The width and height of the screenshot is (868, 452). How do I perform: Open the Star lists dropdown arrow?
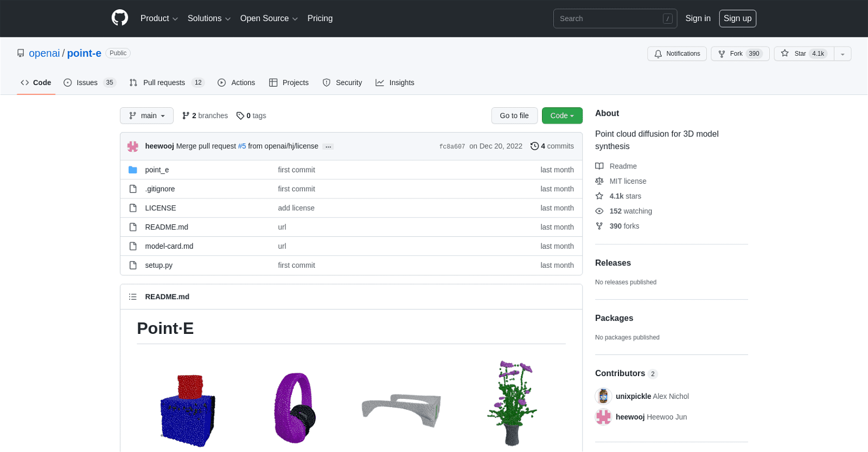click(843, 54)
